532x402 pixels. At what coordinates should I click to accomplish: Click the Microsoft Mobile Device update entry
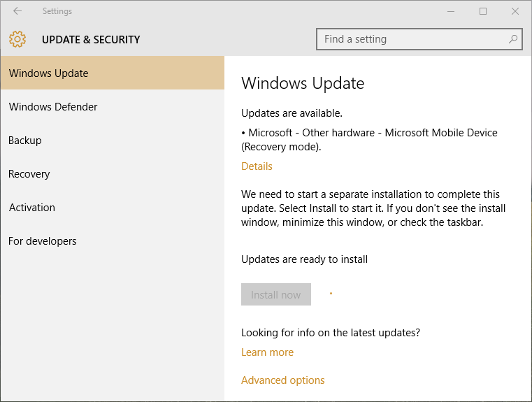pyautogui.click(x=369, y=139)
